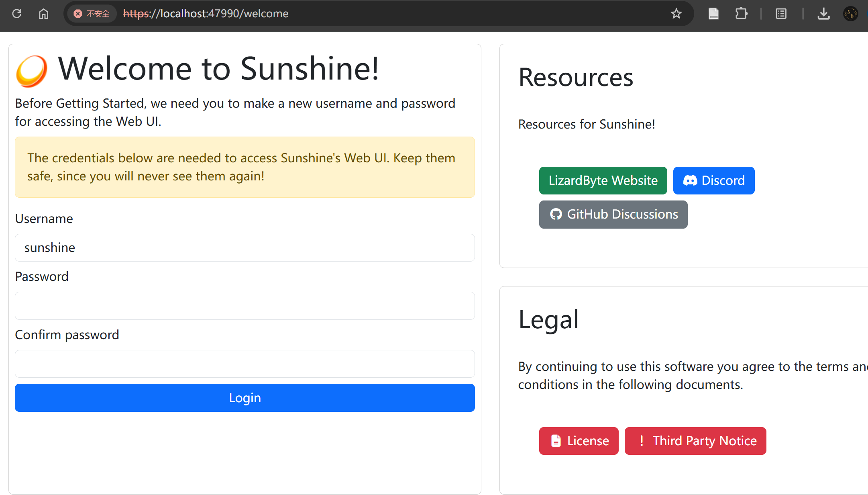
Task: Focus the Confirm password field
Action: pos(245,364)
